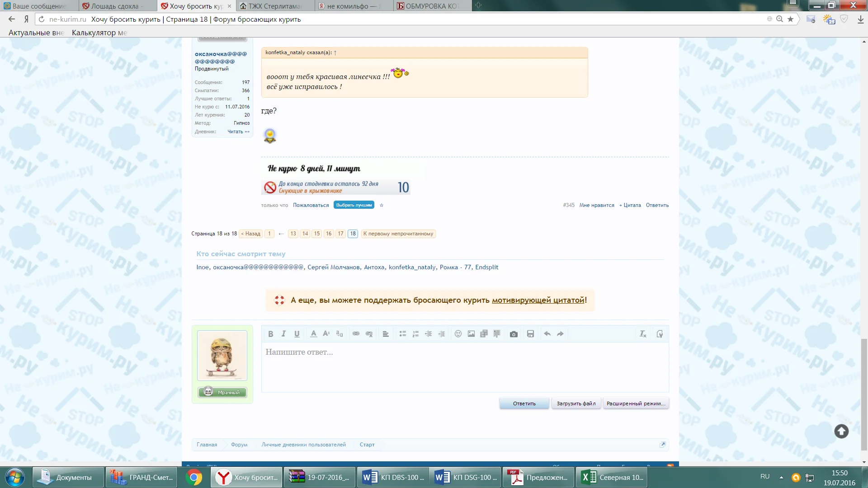Insert a bulleted list

tap(402, 334)
